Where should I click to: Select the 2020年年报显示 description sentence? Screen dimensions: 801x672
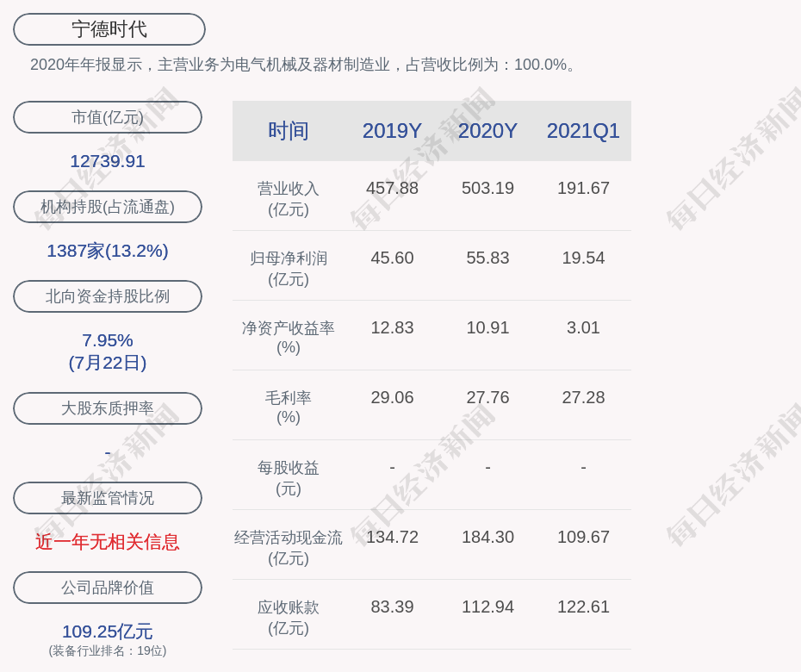tap(304, 65)
